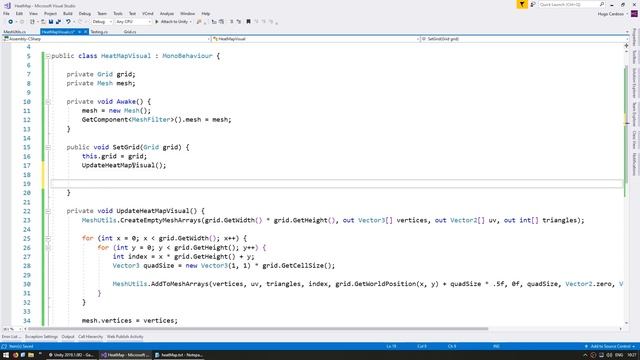Collapse the outer for-x loop block

[48, 238]
